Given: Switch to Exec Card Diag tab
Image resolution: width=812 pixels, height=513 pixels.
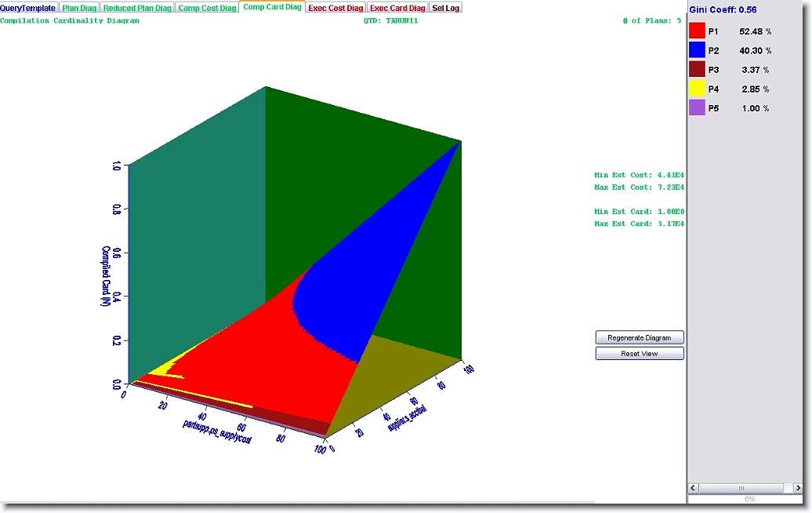Looking at the screenshot, I should [x=397, y=8].
